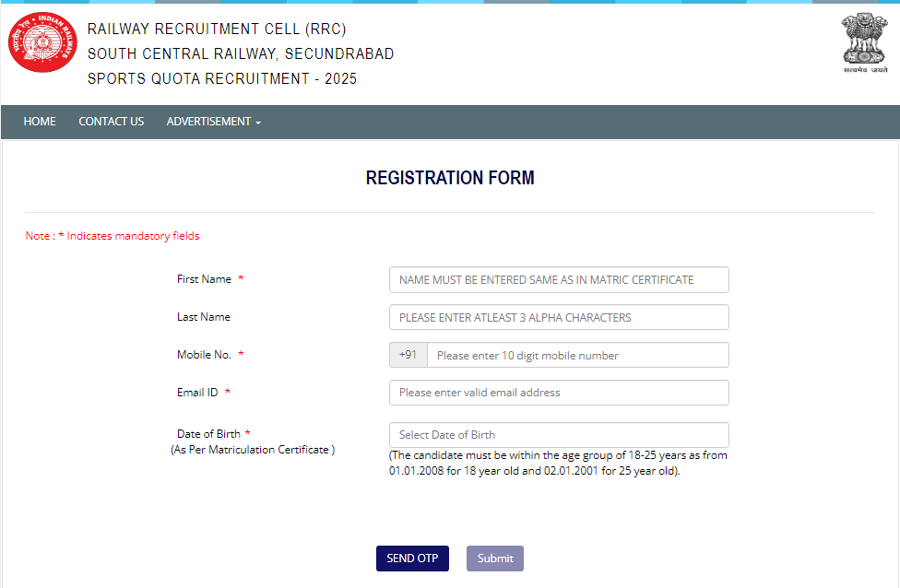This screenshot has width=900, height=588.
Task: Expand the Advertisement menu options
Action: [213, 121]
